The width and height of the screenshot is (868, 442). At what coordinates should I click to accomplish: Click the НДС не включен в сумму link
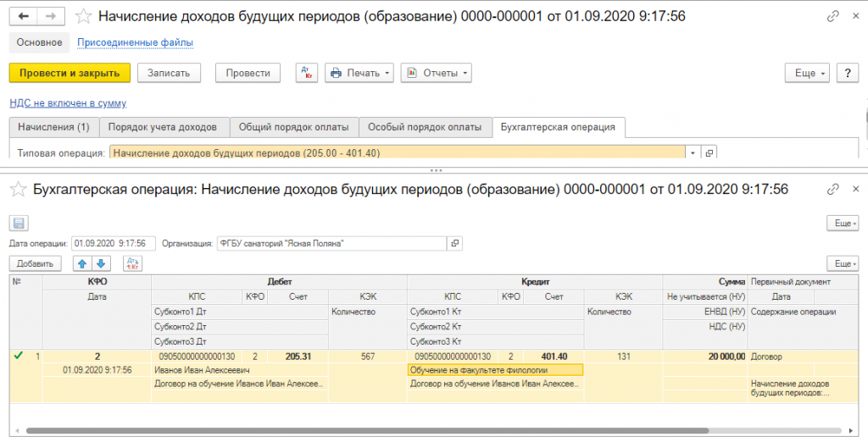coord(68,103)
